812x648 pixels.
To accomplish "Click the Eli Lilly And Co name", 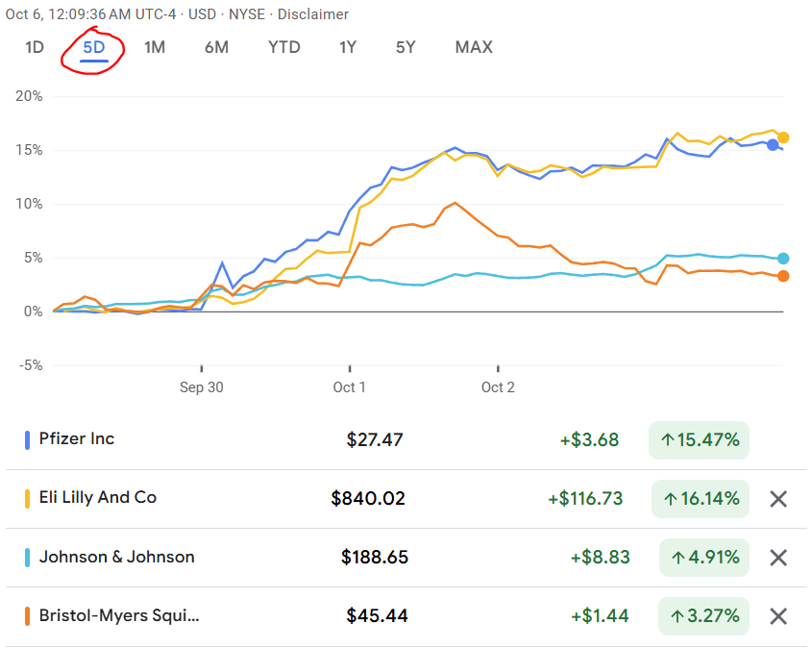I will tap(97, 498).
